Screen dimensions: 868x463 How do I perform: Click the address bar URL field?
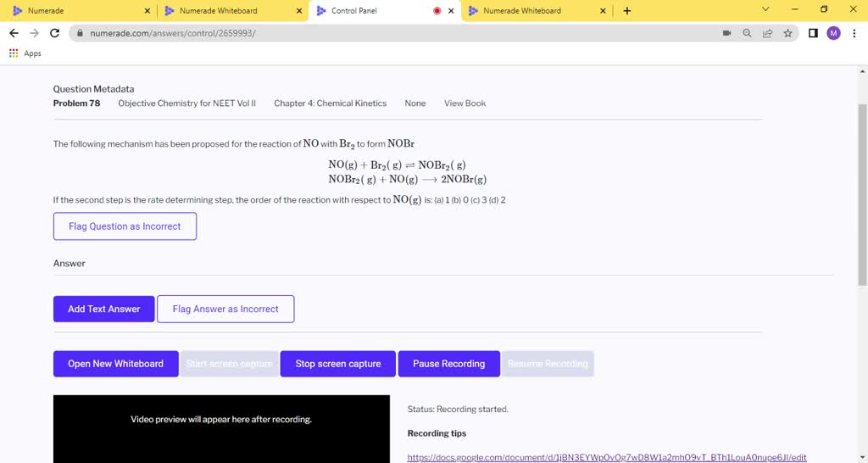point(381,33)
